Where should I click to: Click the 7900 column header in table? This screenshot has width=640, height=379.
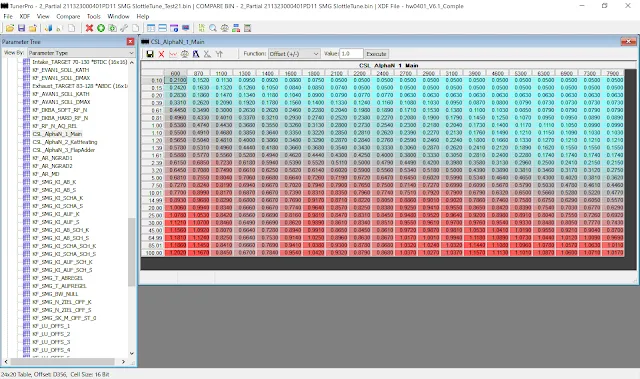coord(613,73)
